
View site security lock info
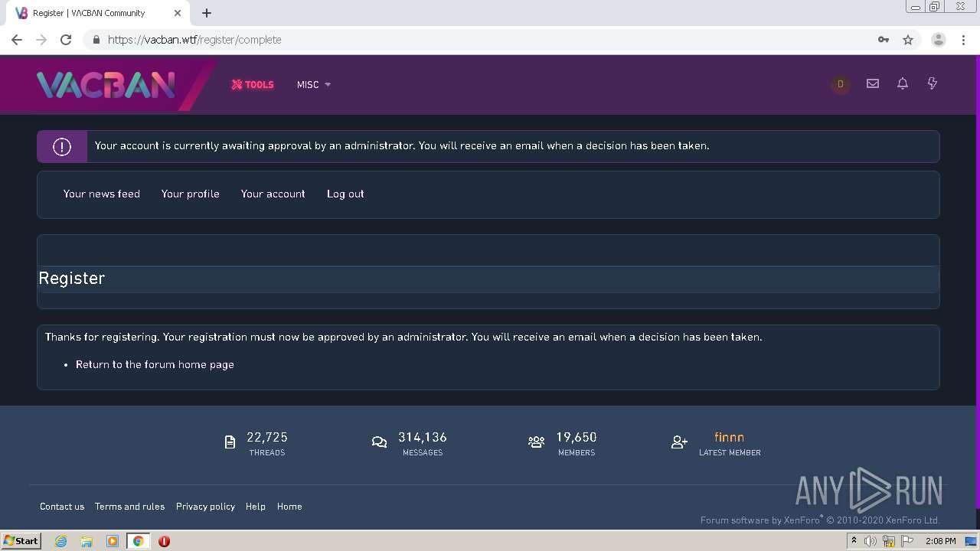pos(96,40)
